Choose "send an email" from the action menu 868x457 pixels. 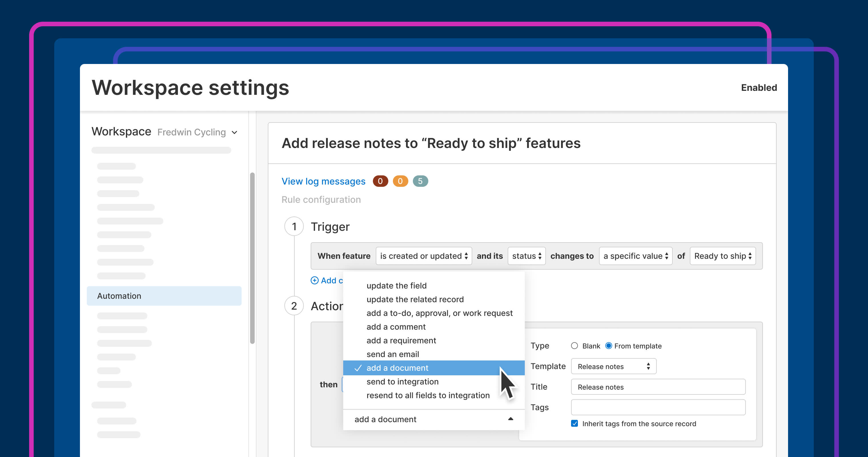[393, 354]
